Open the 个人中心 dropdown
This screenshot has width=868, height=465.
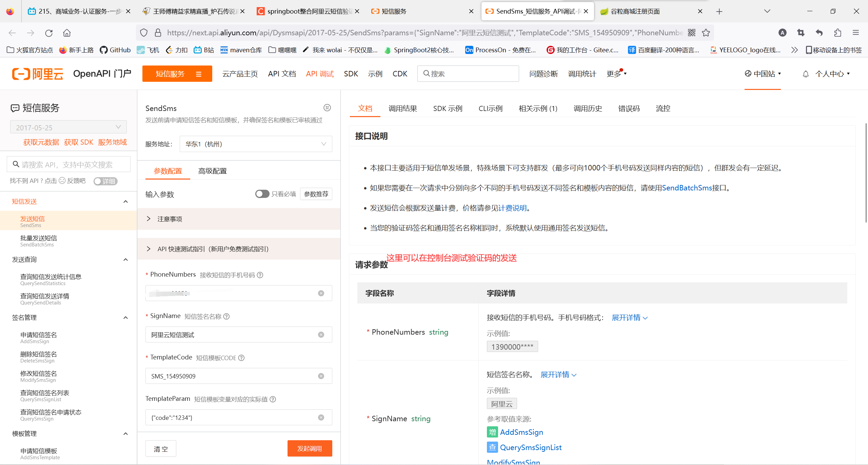pyautogui.click(x=833, y=74)
